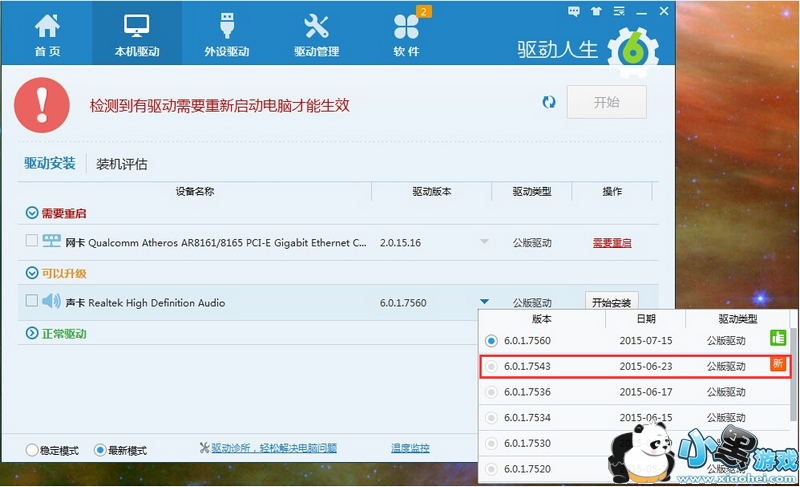Click the 驱动类型 column header in main table

click(x=532, y=191)
